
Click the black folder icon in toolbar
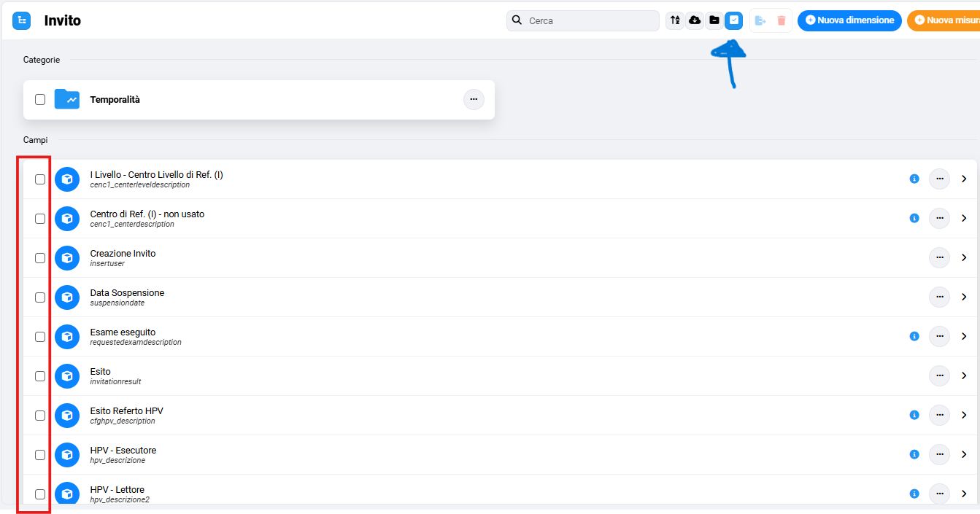click(714, 20)
